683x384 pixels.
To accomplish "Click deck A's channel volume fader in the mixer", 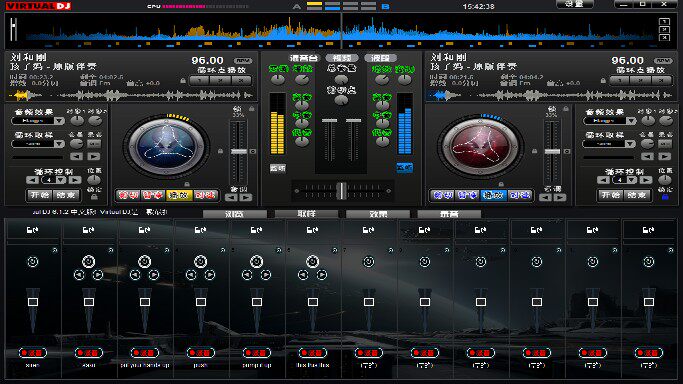I will pyautogui.click(x=329, y=121).
